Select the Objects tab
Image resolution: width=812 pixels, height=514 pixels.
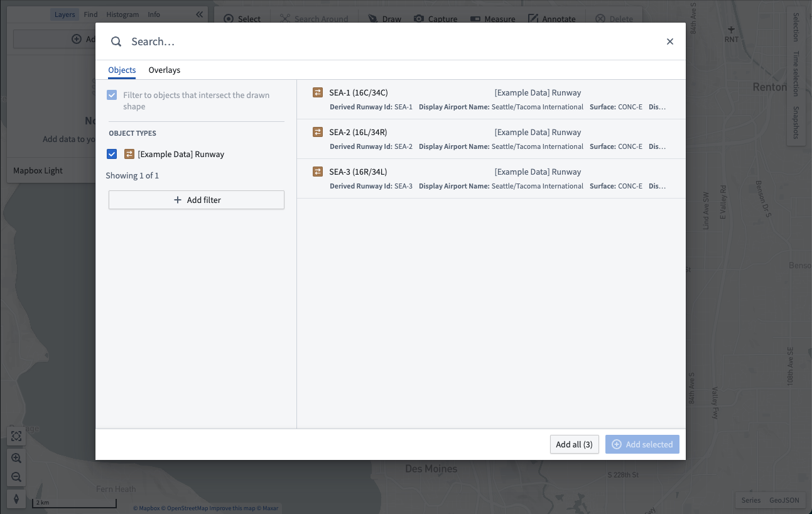122,70
